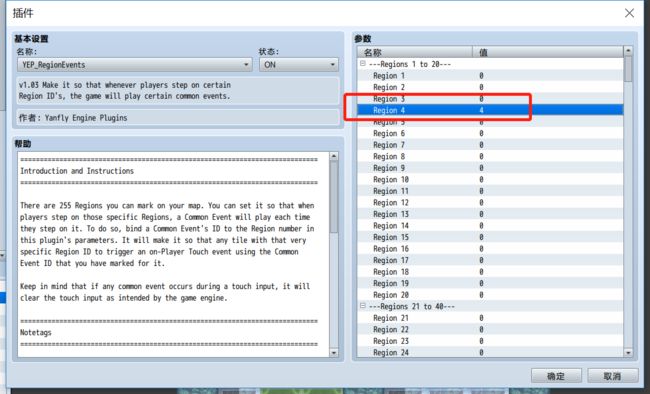Click the v1.03 plugin description text
Image resolution: width=650 pixels, height=394 pixels.
click(125, 90)
